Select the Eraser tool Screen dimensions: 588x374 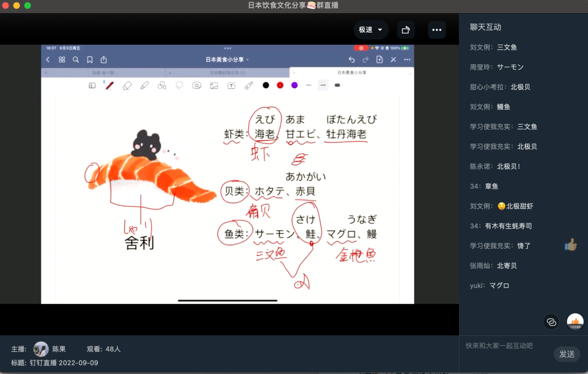pos(128,85)
